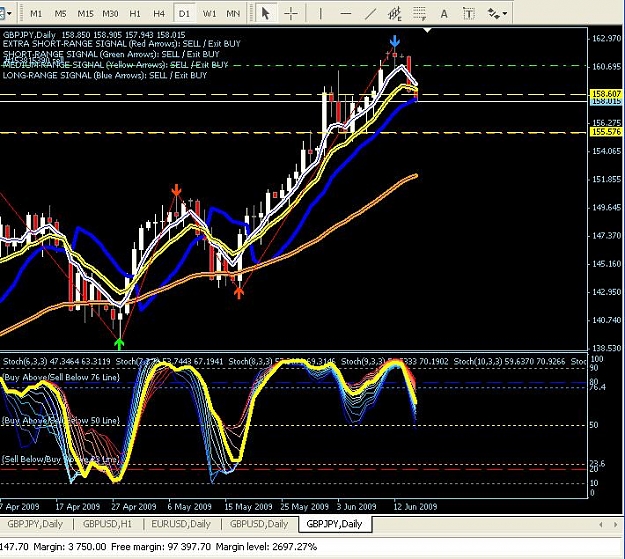
Task: Pick the Trendline drawing tool
Action: pyautogui.click(x=370, y=14)
